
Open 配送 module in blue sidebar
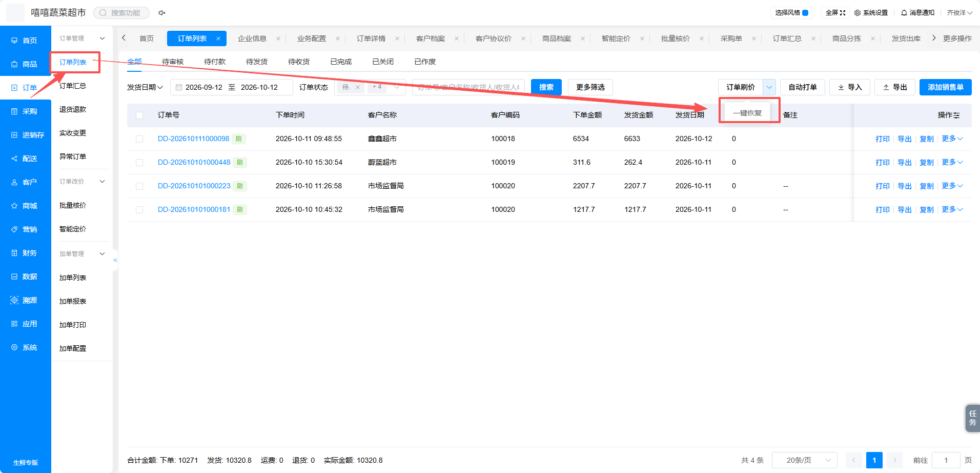point(26,159)
